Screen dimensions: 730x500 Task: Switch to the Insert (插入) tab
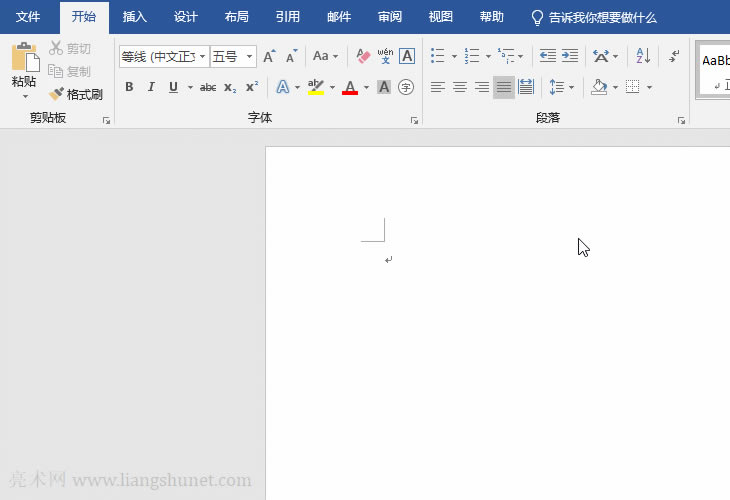tap(134, 17)
